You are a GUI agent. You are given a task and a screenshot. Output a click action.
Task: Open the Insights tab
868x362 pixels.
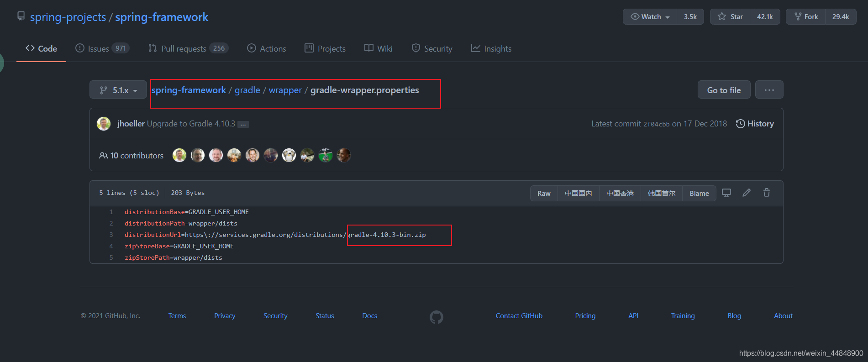[491, 48]
